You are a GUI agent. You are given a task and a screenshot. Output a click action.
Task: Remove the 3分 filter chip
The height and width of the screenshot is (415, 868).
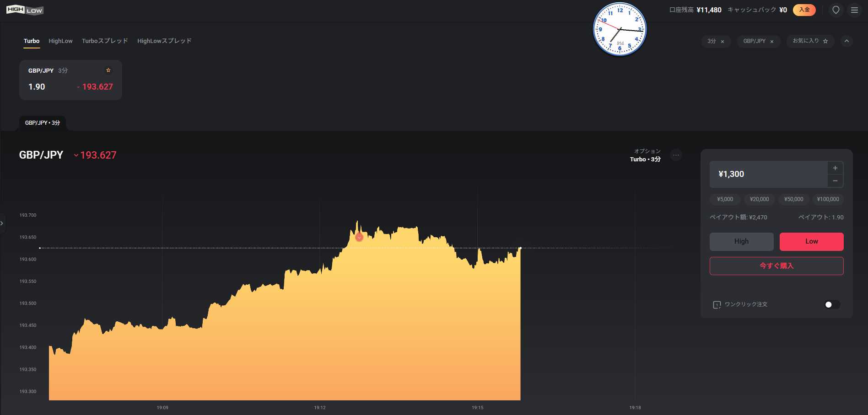click(x=722, y=42)
